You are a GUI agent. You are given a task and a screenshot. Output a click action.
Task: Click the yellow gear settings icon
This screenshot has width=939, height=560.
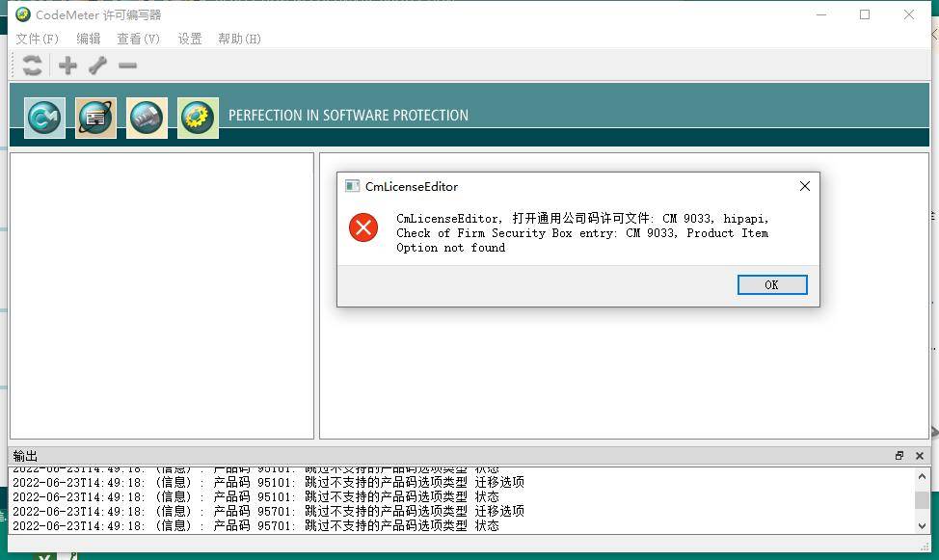(x=198, y=118)
